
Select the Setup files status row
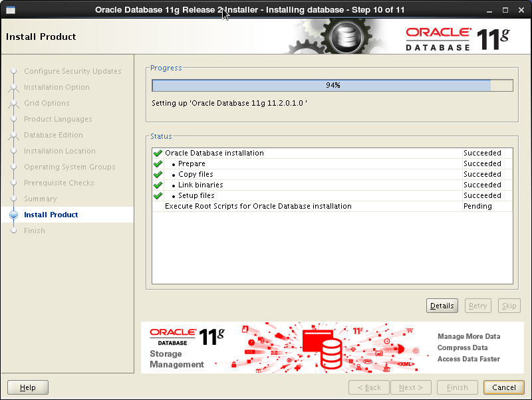pyautogui.click(x=332, y=195)
